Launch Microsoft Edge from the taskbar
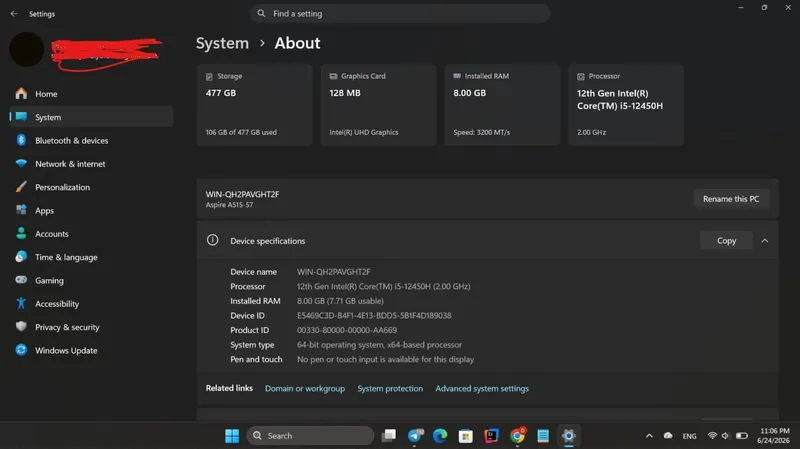Screen dimensions: 800x449 (x=440, y=436)
